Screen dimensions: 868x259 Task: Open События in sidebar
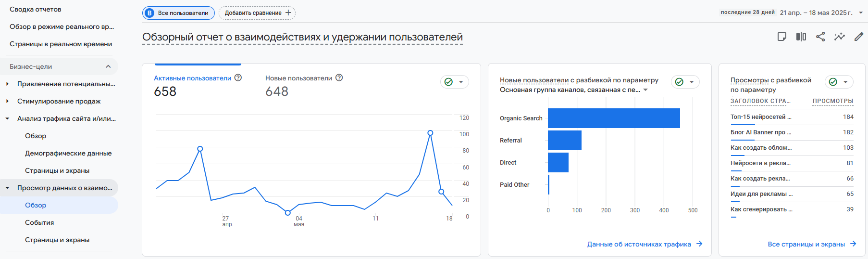[39, 222]
